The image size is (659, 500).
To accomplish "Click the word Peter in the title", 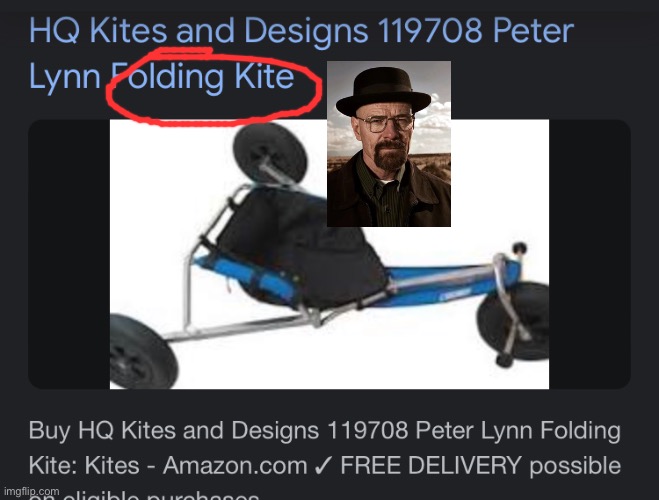I will coord(533,31).
